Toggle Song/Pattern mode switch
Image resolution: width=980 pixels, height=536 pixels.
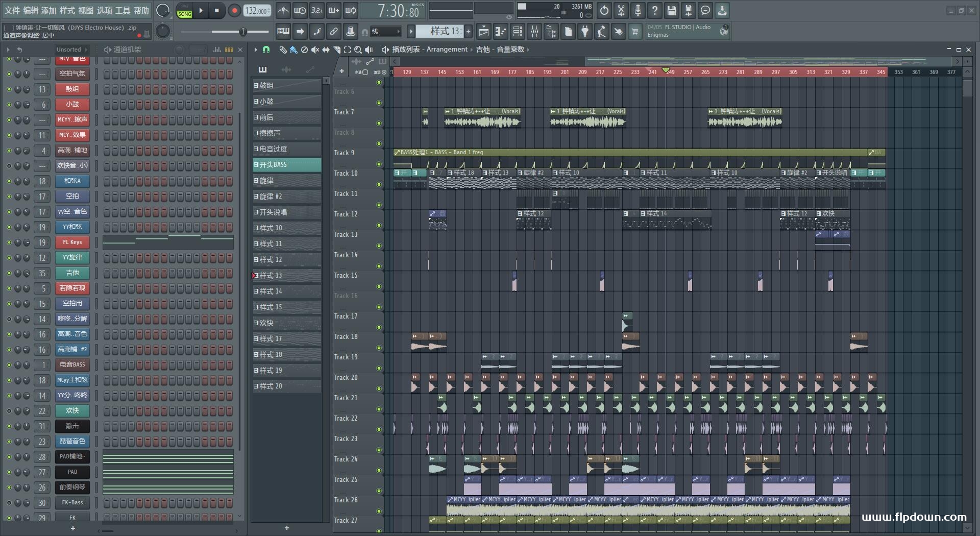pyautogui.click(x=184, y=10)
